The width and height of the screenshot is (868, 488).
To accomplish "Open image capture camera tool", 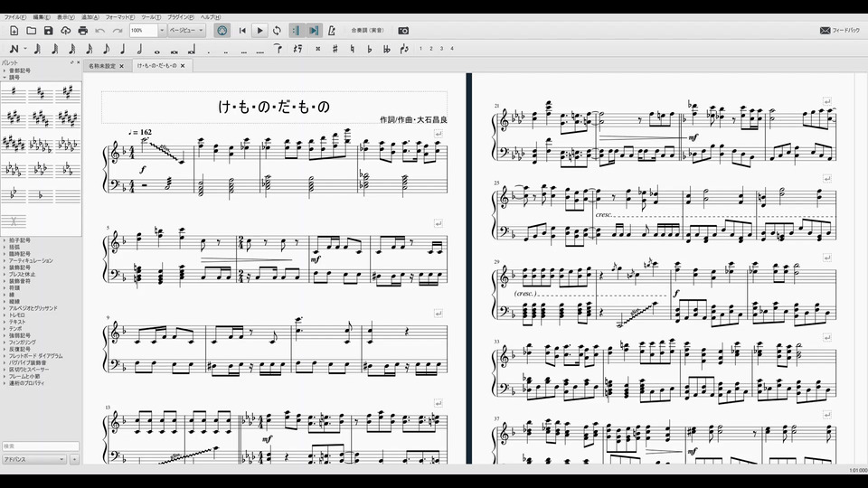I will [403, 31].
